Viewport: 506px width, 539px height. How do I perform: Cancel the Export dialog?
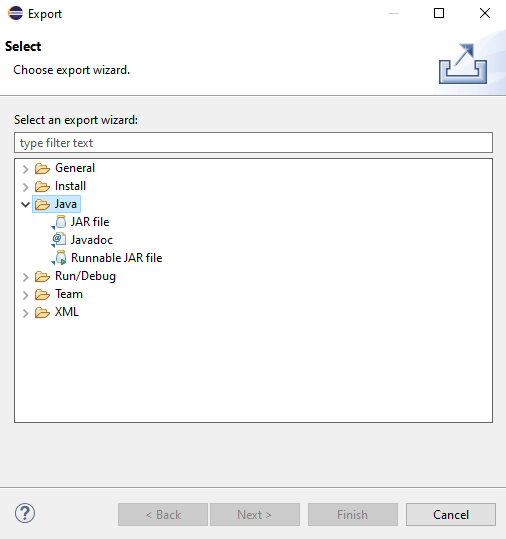pos(451,515)
